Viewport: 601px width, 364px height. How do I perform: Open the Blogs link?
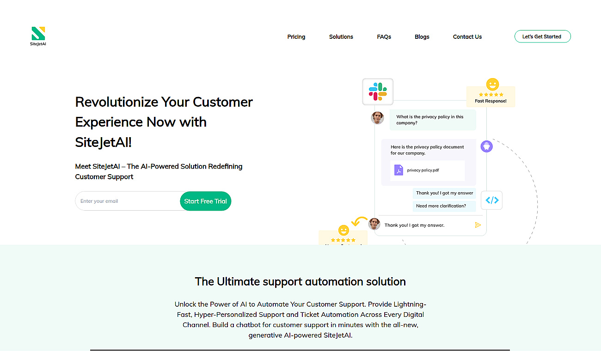click(x=422, y=36)
